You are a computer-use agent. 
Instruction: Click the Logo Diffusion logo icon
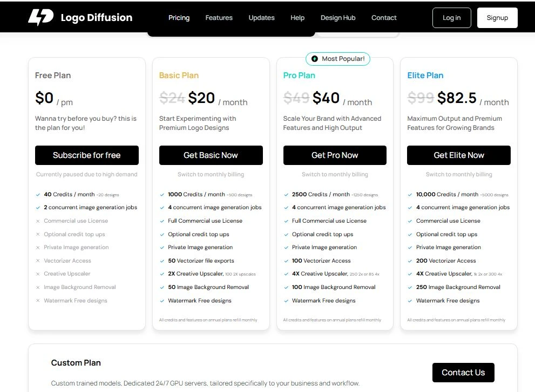pyautogui.click(x=41, y=17)
